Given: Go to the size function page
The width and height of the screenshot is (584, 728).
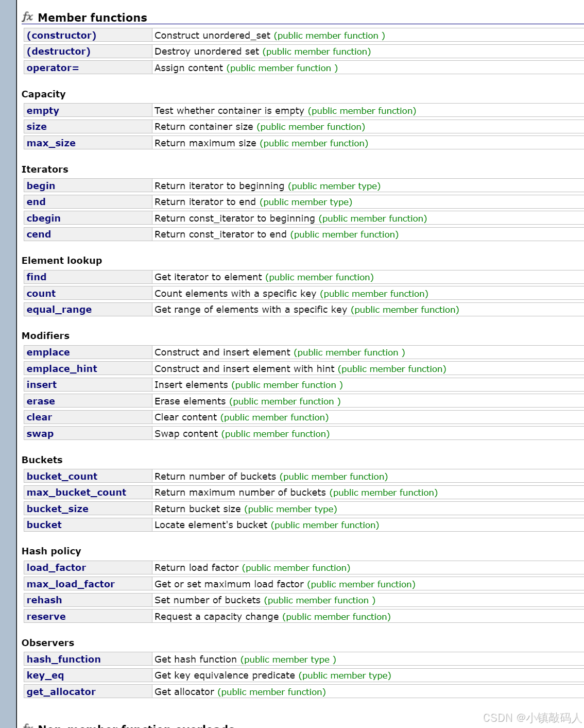Looking at the screenshot, I should pyautogui.click(x=37, y=127).
